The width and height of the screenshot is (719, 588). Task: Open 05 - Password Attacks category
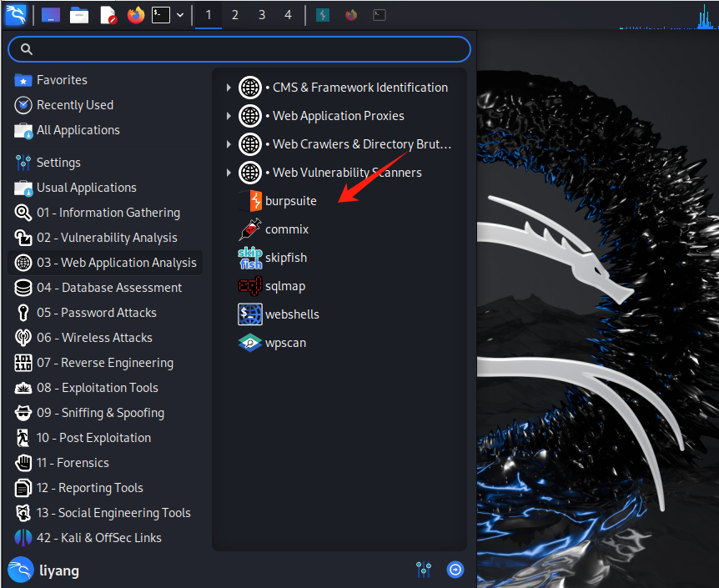pyautogui.click(x=105, y=313)
